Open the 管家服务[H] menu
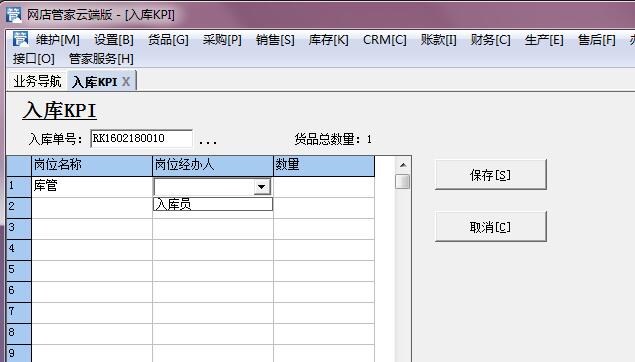The height and width of the screenshot is (362, 635). tap(101, 59)
